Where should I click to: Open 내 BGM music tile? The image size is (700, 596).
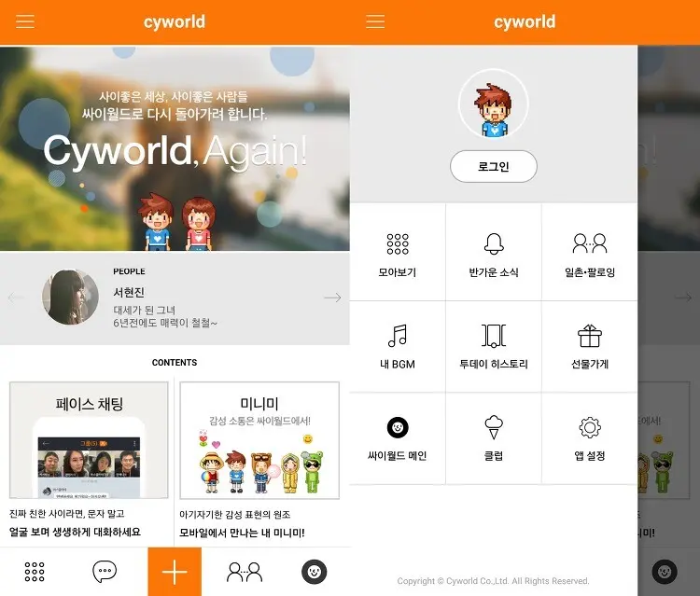[398, 347]
